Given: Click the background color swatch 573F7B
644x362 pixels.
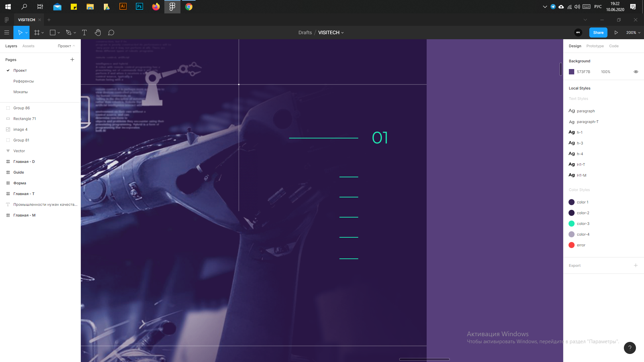Looking at the screenshot, I should (572, 72).
